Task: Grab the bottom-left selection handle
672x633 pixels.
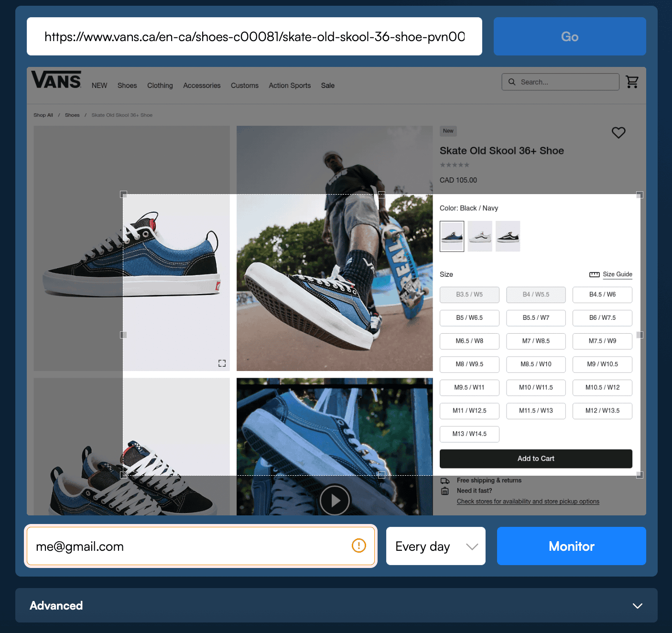Action: pyautogui.click(x=123, y=475)
